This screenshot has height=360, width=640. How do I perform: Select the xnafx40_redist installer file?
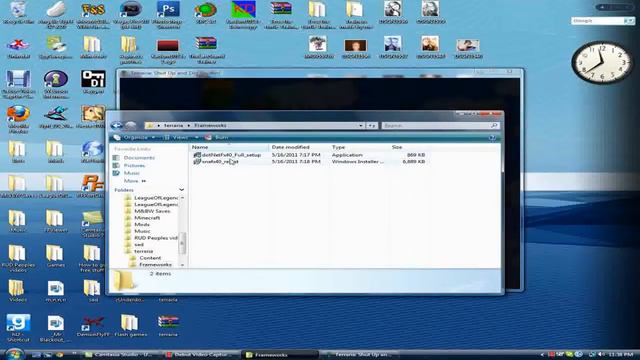(x=220, y=162)
